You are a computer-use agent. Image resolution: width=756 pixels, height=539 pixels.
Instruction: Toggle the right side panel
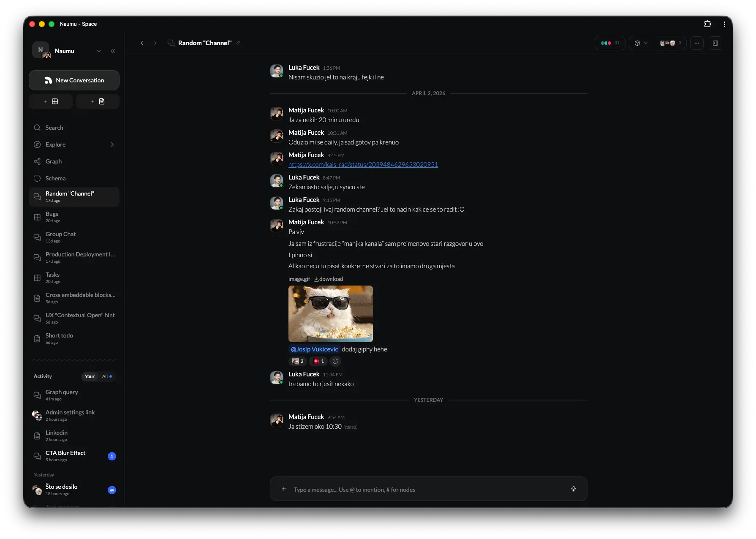tap(715, 43)
